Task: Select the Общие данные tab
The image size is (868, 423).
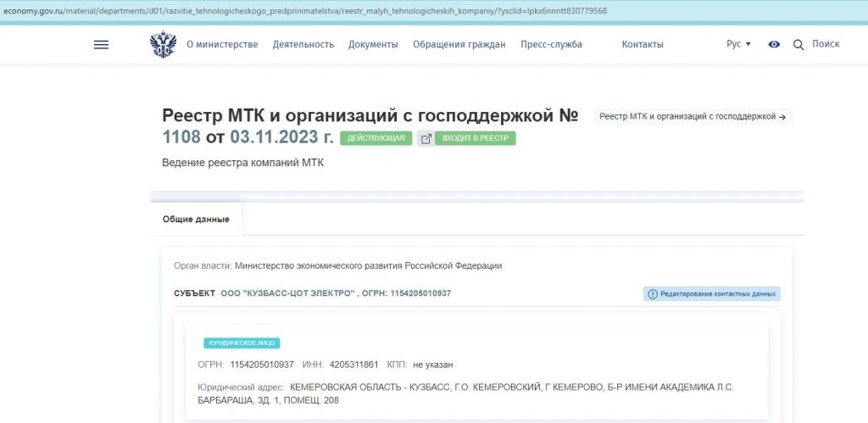Action: pyautogui.click(x=196, y=220)
